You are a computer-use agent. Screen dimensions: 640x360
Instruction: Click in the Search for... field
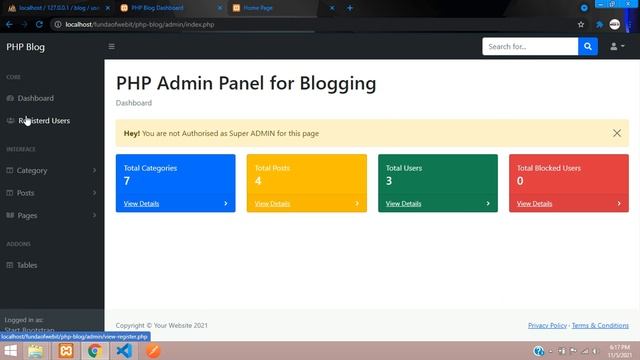530,47
